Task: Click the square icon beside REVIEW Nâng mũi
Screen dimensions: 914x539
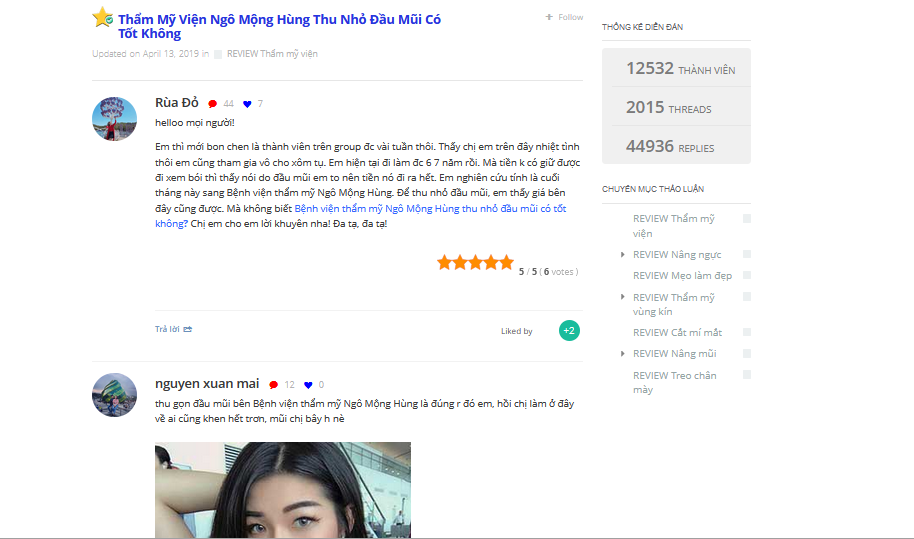Action: pos(747,354)
